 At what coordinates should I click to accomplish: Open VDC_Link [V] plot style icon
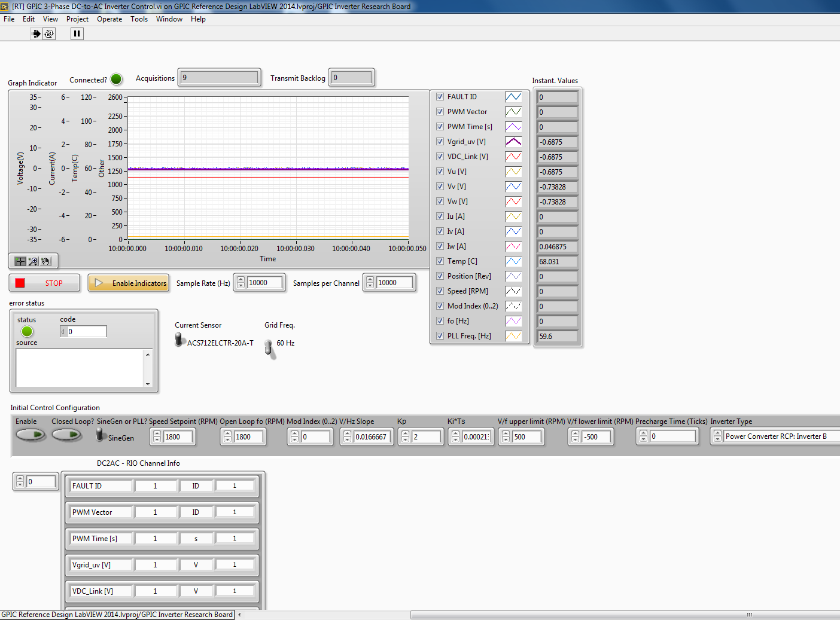(513, 157)
